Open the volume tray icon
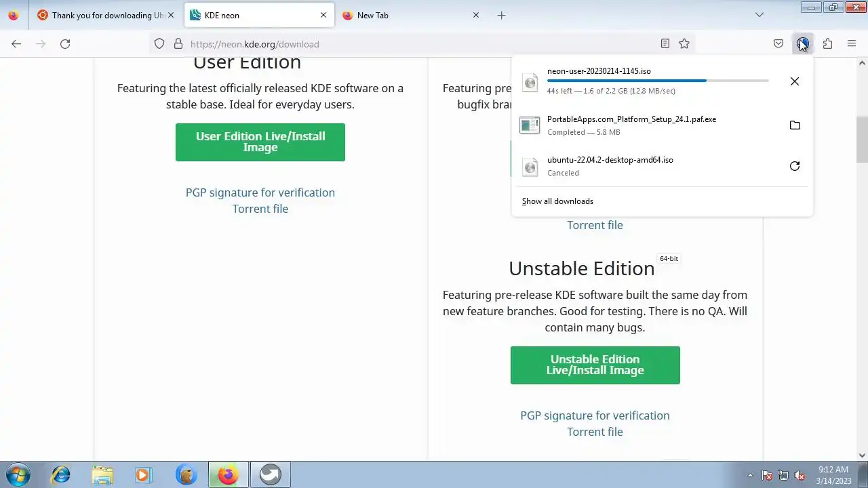 800,475
